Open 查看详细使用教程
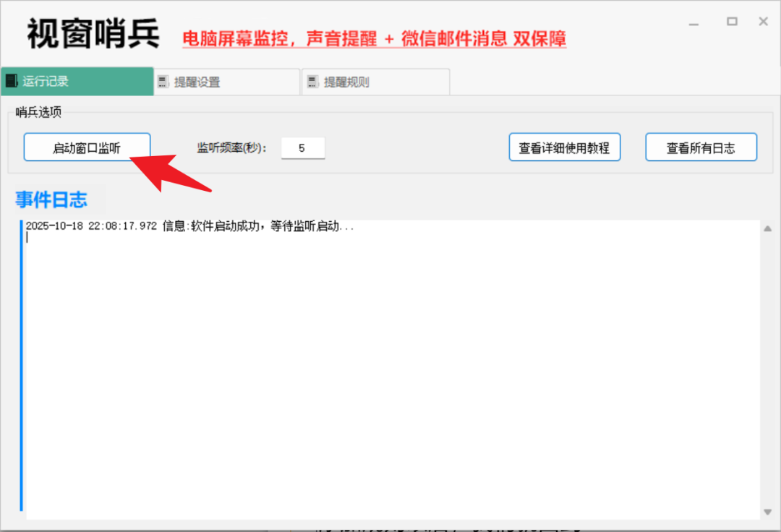Viewport: 781px width, 532px height. 565,147
